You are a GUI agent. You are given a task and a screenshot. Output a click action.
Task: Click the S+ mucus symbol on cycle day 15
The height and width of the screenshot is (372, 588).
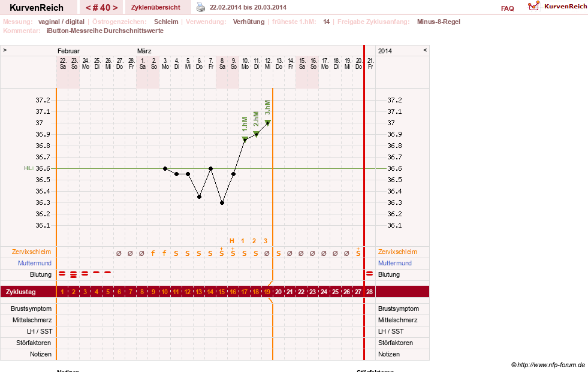(222, 252)
